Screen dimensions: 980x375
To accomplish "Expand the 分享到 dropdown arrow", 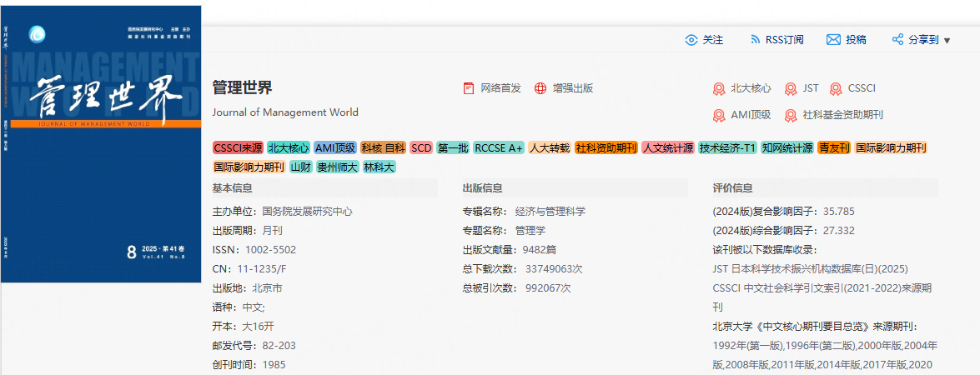I will 947,41.
